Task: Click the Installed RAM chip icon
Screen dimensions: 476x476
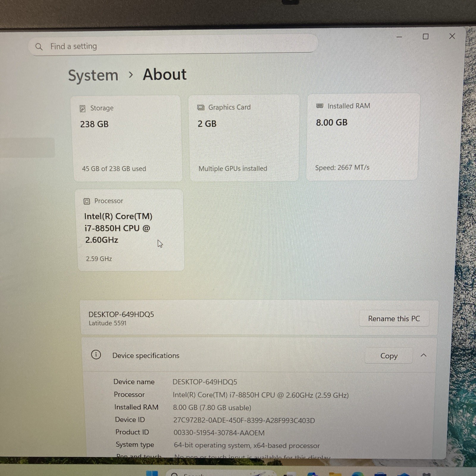Action: [320, 106]
